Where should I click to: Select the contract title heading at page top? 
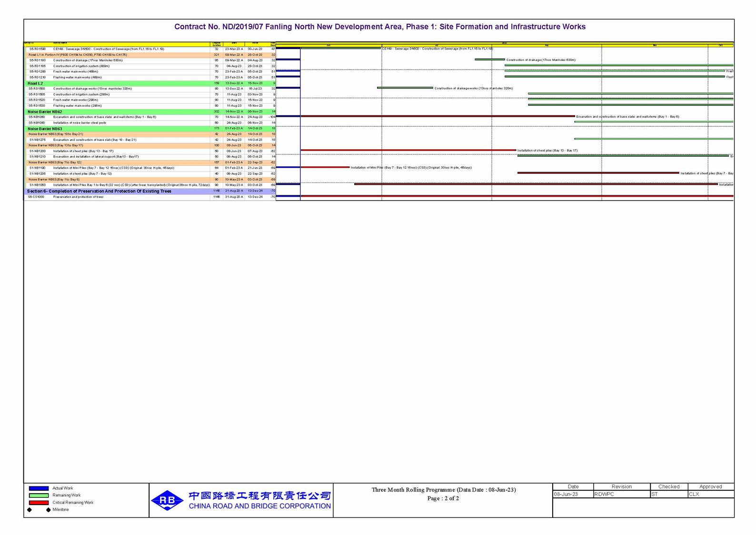(380, 27)
